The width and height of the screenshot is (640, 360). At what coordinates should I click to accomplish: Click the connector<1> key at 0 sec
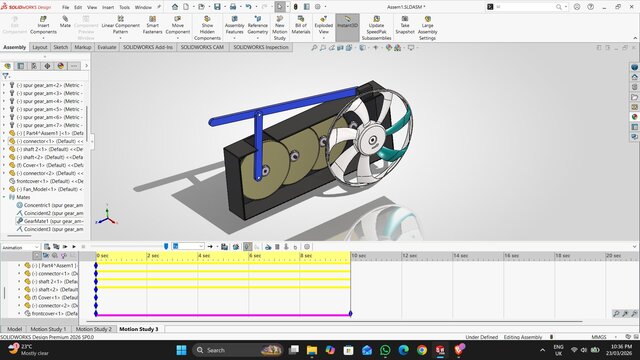(96, 273)
